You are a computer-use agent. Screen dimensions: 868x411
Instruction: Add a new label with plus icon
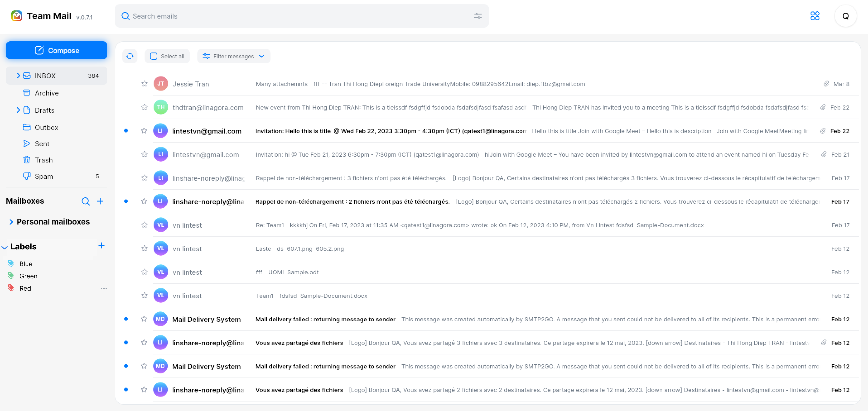[x=101, y=245]
